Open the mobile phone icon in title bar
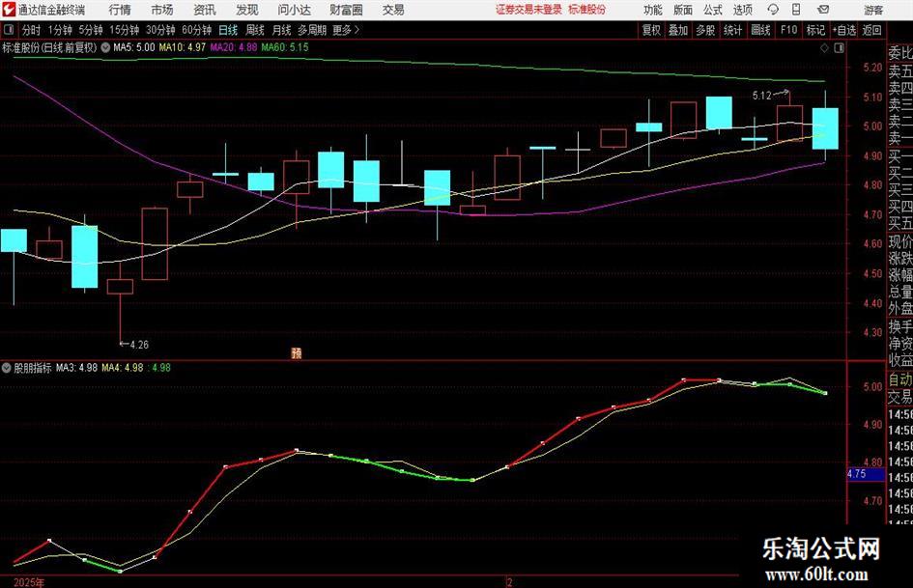This screenshot has width=913, height=588. 796,10
